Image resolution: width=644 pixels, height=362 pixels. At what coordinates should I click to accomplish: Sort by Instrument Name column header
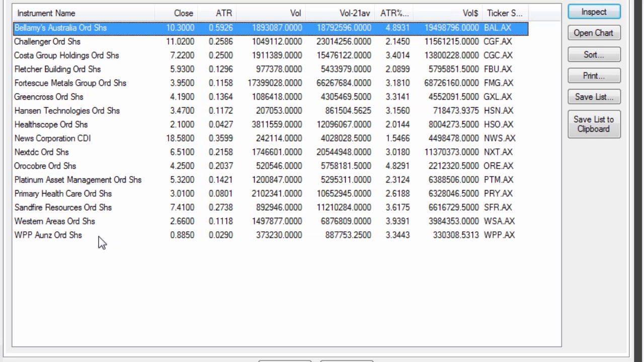coord(84,13)
